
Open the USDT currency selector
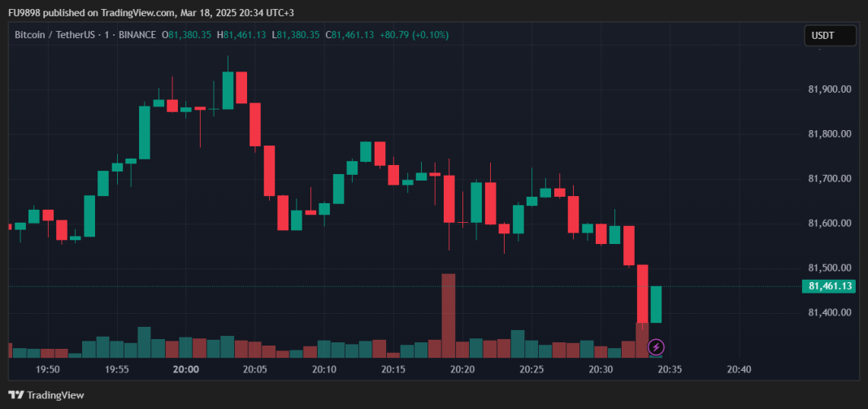click(x=830, y=37)
